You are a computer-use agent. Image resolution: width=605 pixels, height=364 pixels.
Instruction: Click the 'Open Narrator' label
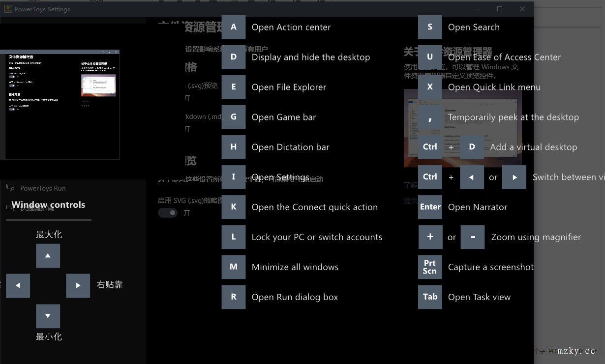[x=478, y=207]
